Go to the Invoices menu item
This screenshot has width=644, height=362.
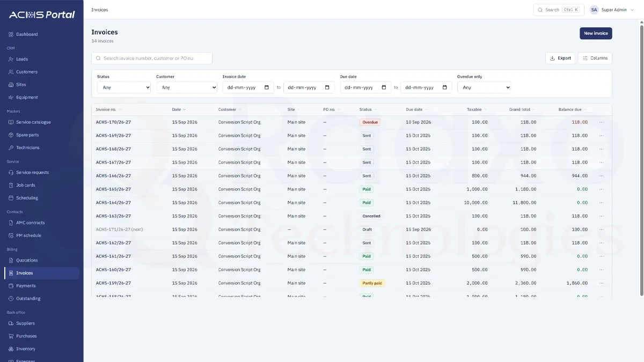tap(42, 273)
